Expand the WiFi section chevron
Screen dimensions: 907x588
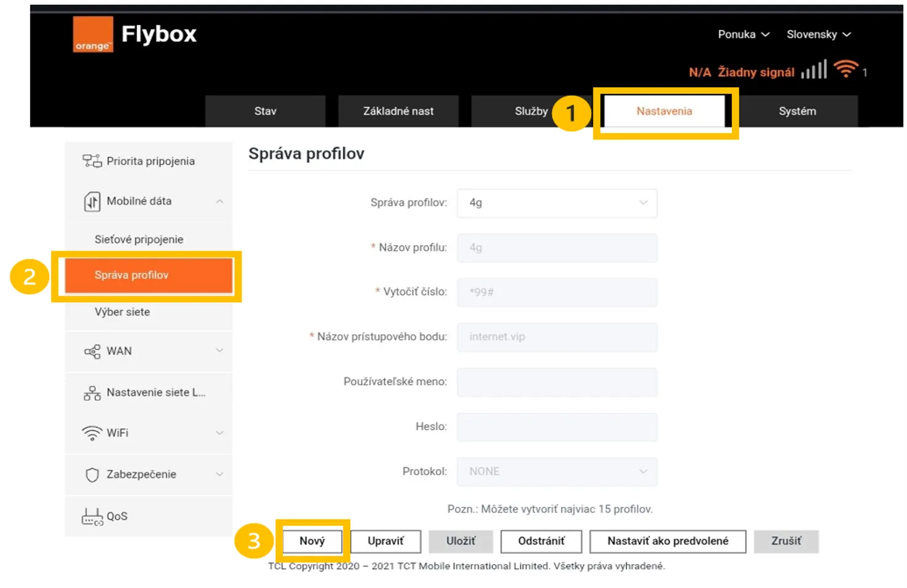point(220,433)
